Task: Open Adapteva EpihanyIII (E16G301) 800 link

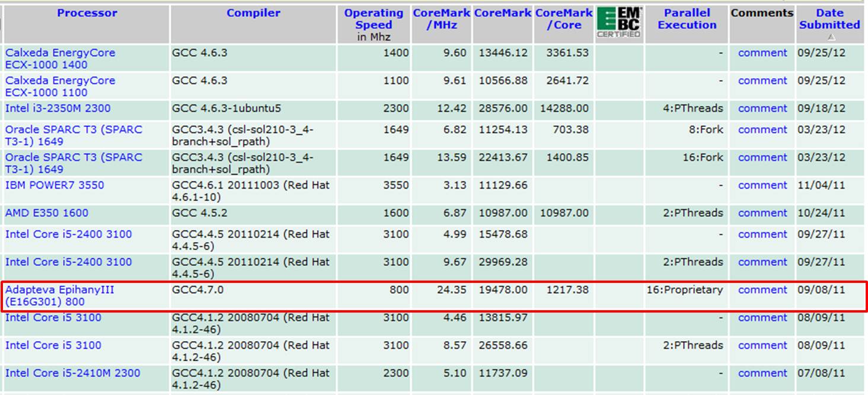Action: (59, 296)
